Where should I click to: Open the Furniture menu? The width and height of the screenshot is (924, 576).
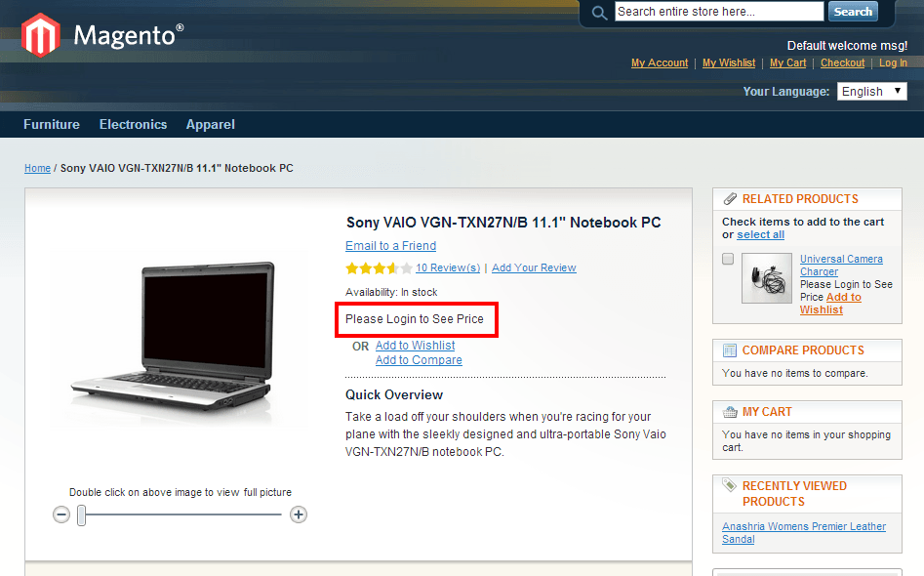52,124
